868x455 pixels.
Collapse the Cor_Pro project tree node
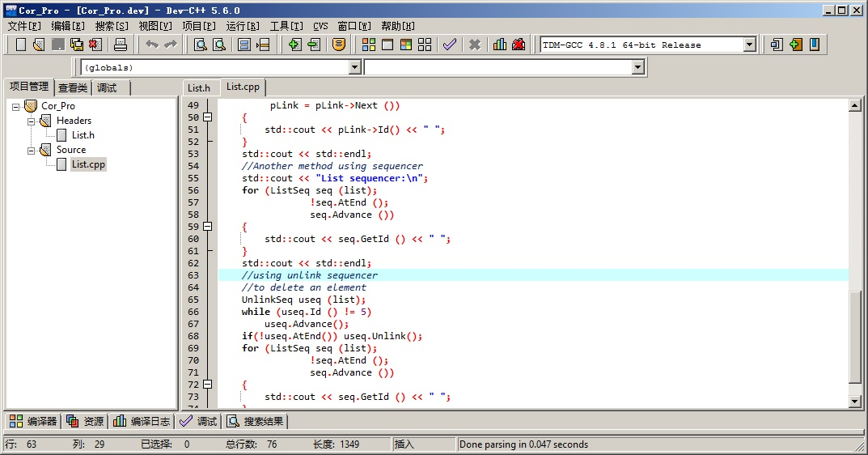[15, 106]
